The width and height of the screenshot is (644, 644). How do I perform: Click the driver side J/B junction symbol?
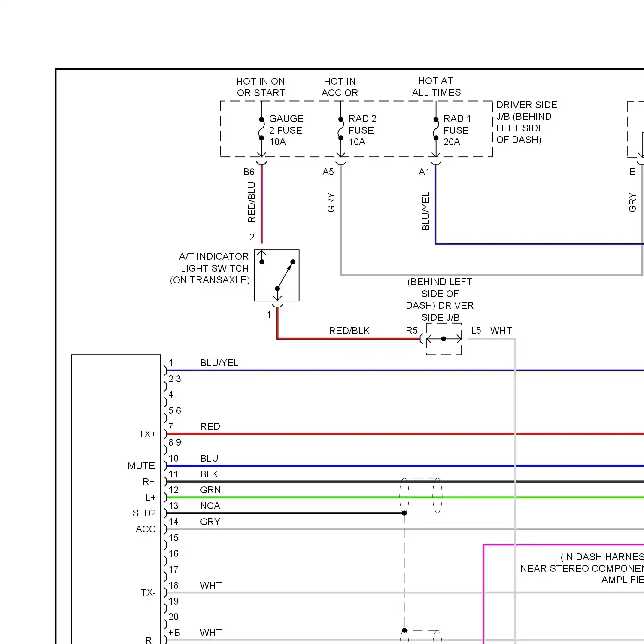(x=444, y=339)
